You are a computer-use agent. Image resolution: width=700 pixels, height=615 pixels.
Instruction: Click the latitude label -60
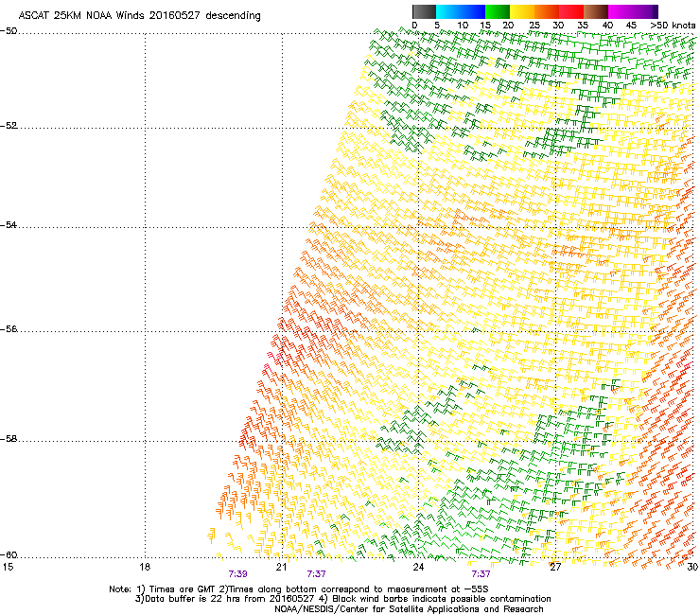[9, 555]
